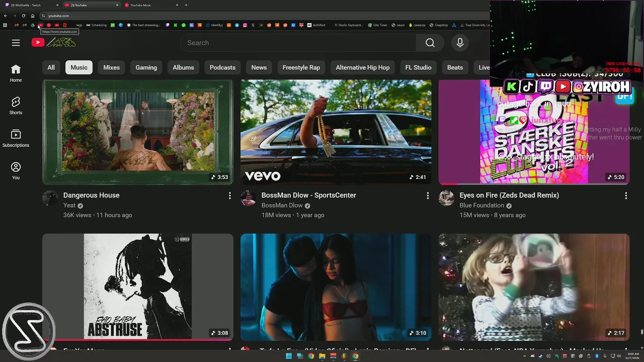Select the Albums filter chip
Viewport: 644px width, 362px height.
pyautogui.click(x=183, y=67)
